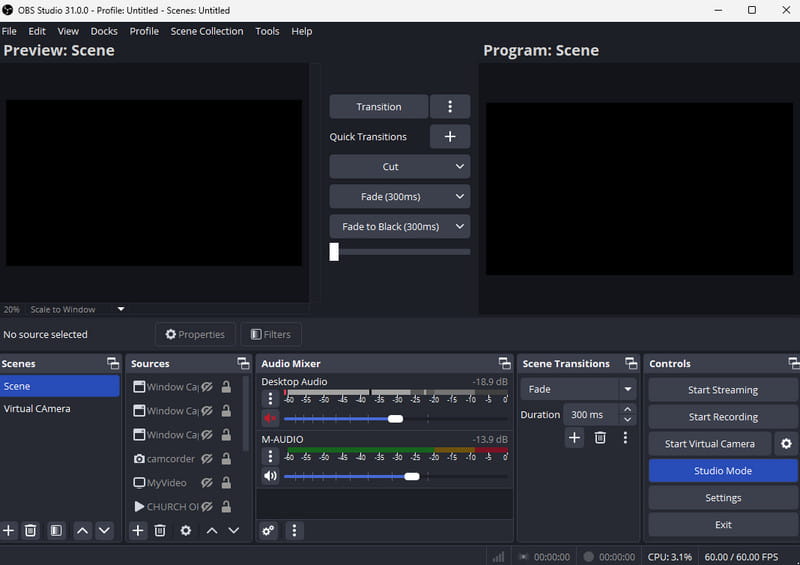Open the File menu
800x565 pixels.
point(9,31)
